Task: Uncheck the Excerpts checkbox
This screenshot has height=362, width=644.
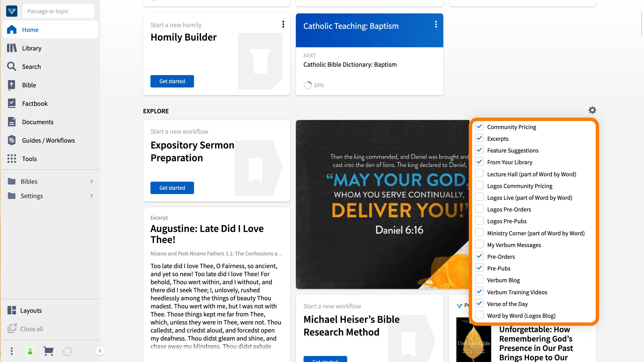Action: click(479, 138)
